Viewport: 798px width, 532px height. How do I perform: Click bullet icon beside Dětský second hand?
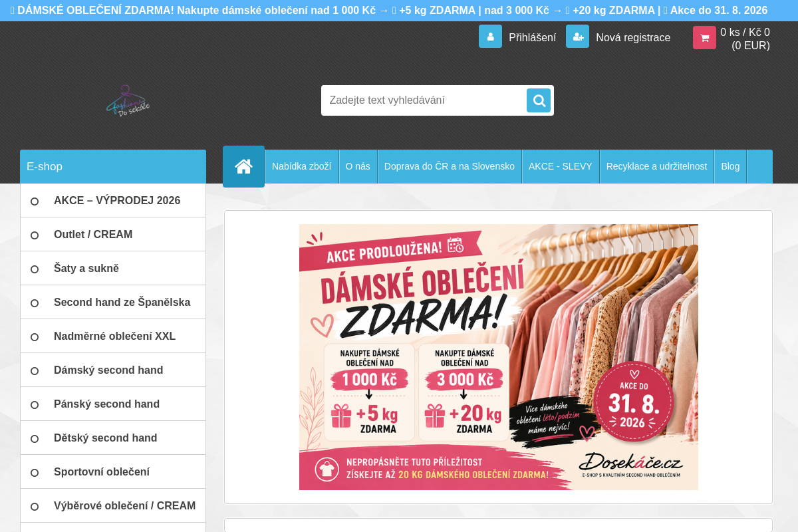pos(35,439)
